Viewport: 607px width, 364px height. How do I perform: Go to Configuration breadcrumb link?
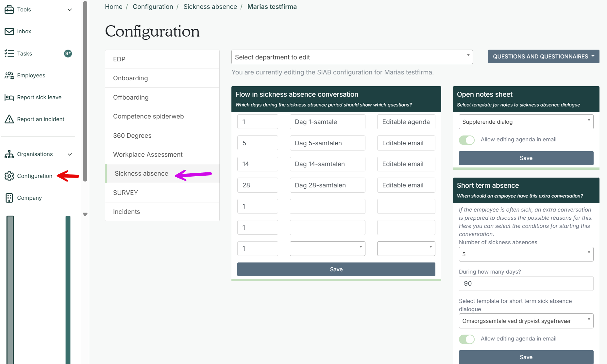[153, 7]
